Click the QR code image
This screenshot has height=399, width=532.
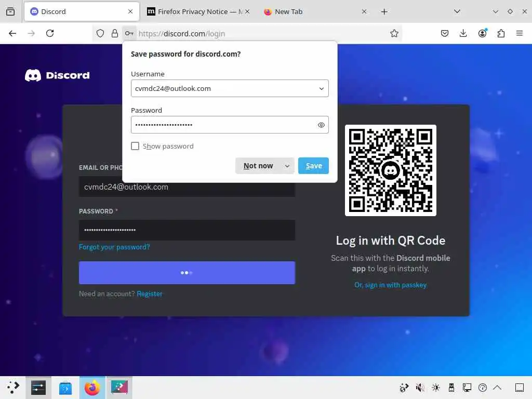click(391, 170)
